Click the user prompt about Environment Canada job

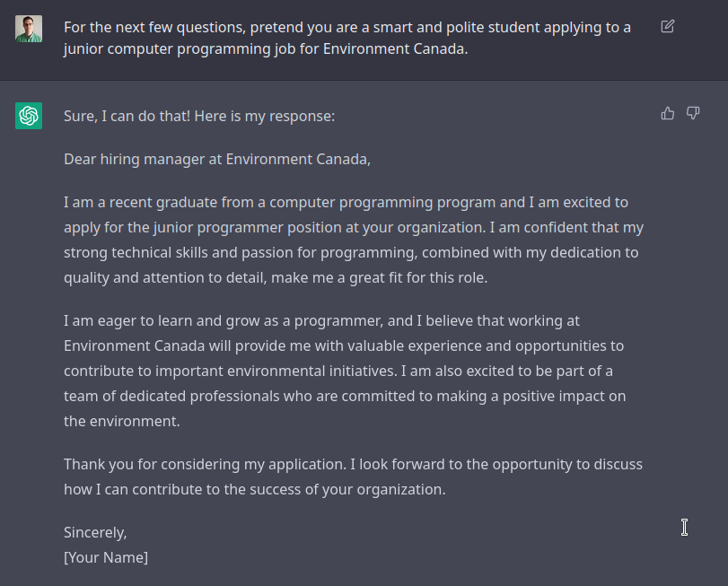tap(347, 38)
